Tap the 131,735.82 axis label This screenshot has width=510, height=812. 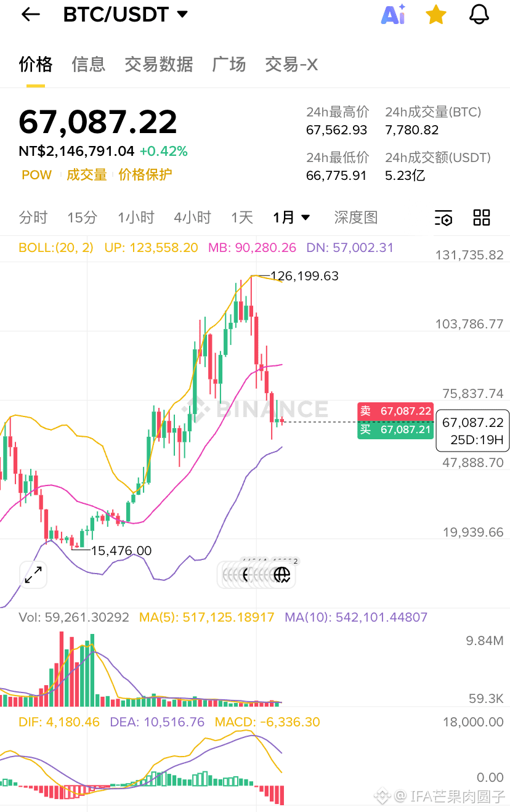tap(469, 255)
